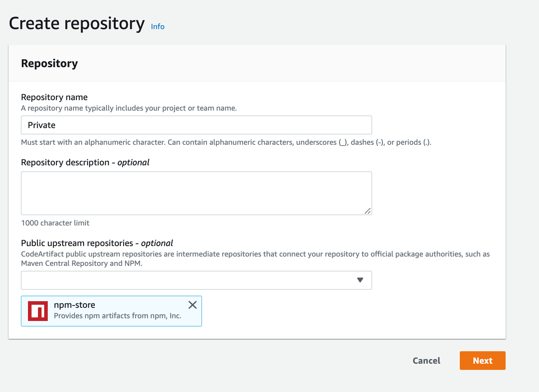
Task: Click the 1000 character limit text
Action: click(x=55, y=223)
